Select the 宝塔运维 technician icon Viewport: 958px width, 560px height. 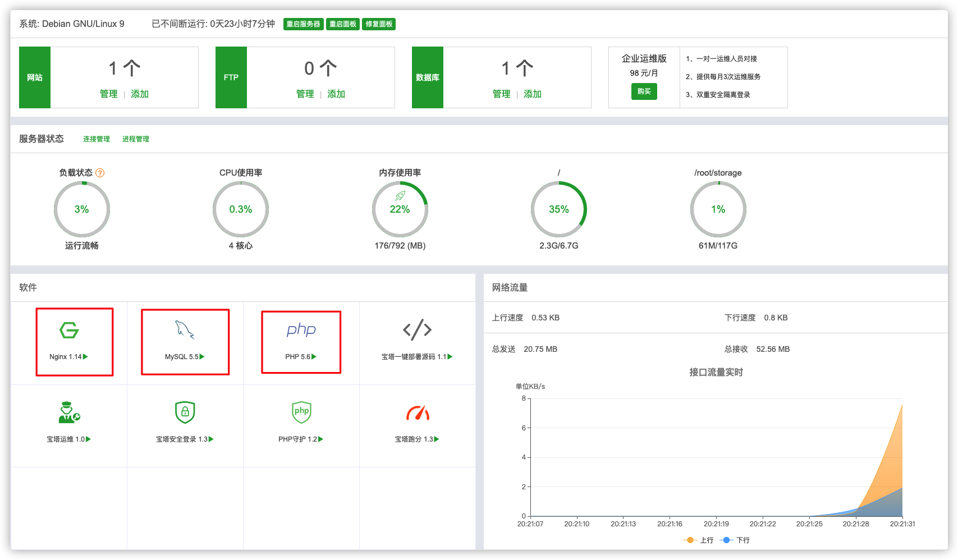click(70, 412)
